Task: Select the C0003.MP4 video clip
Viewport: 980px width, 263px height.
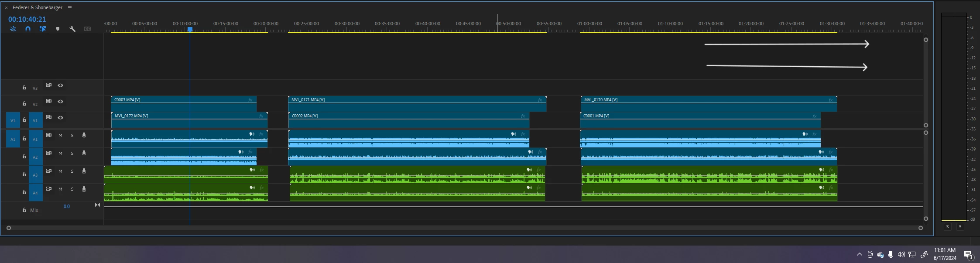Action: click(184, 104)
